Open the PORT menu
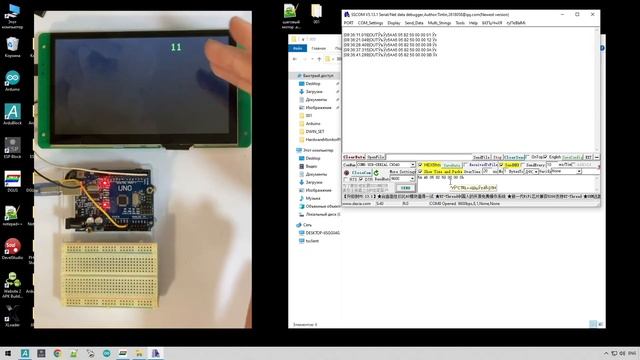 (x=348, y=23)
